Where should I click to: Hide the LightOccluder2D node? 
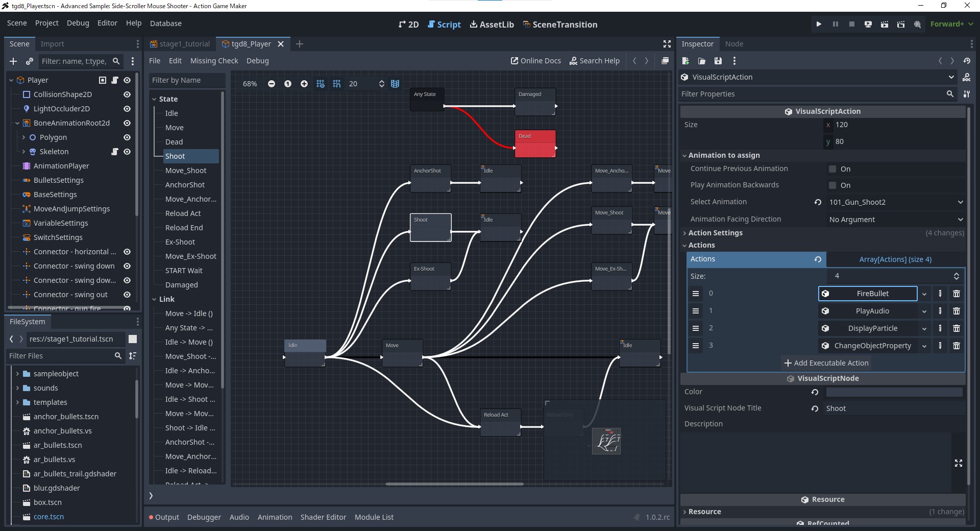tap(127, 109)
